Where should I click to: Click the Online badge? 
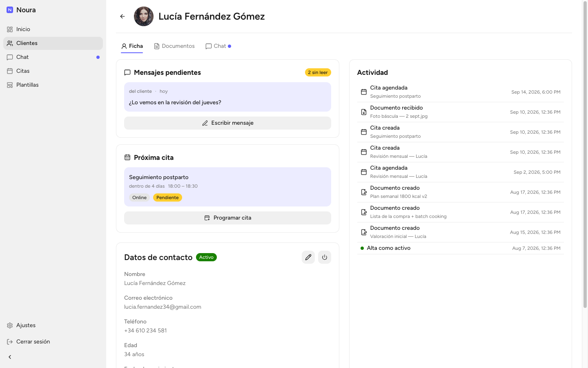point(139,197)
